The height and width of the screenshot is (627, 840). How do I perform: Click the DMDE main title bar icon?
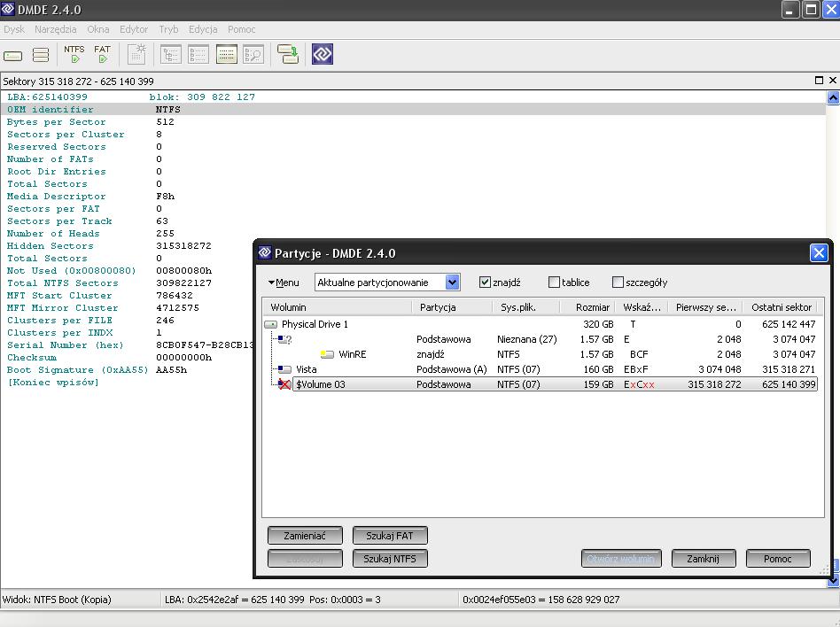(7, 9)
